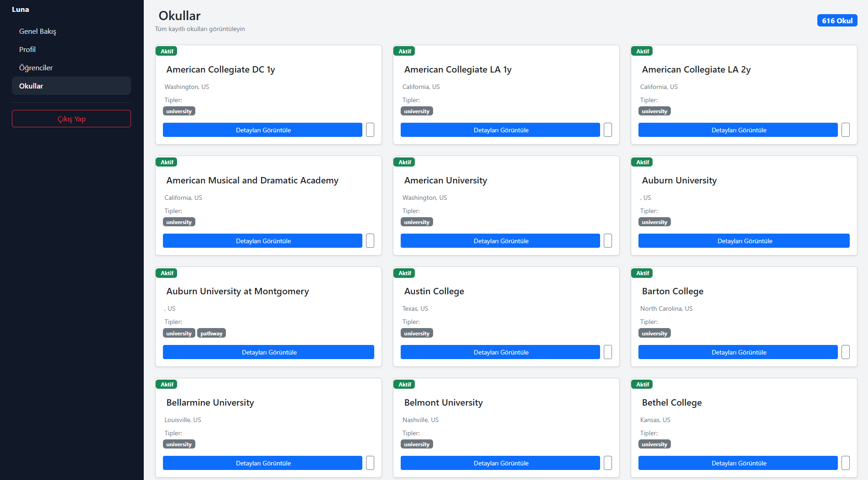Click the "Louisville, US" location text
Image resolution: width=868 pixels, height=480 pixels.
(x=183, y=420)
